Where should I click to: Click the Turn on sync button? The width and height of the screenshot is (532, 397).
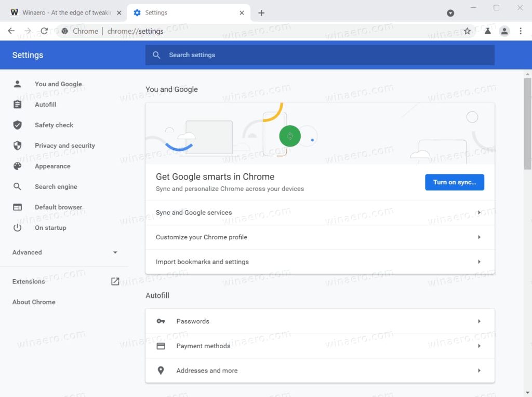(x=454, y=182)
